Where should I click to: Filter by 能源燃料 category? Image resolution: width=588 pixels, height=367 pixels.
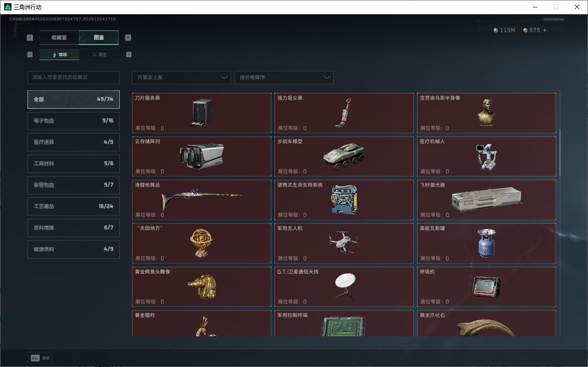click(x=73, y=249)
